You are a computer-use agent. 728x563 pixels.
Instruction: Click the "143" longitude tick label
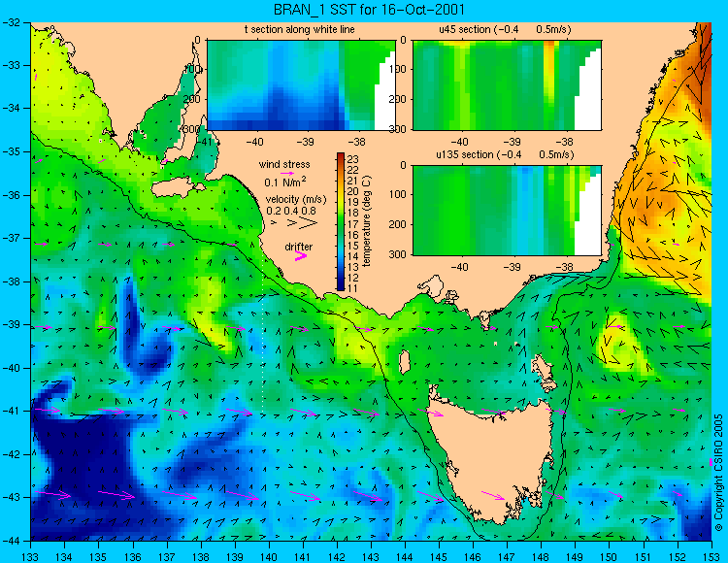(371, 557)
